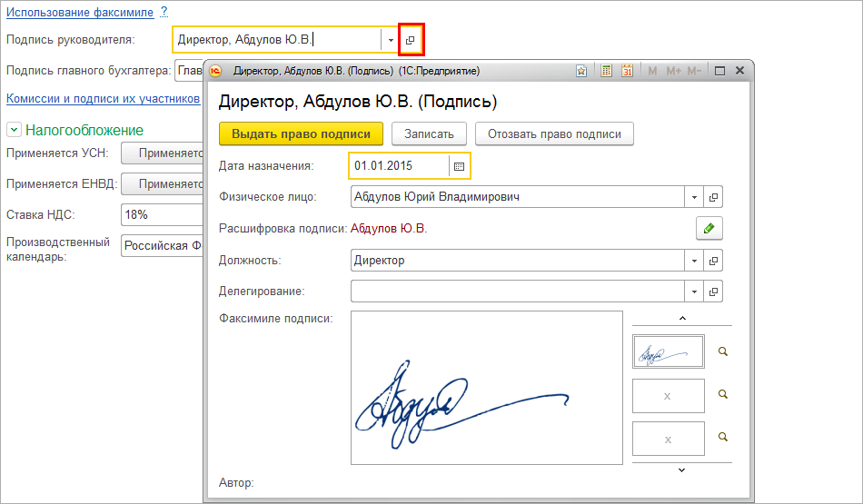Click the Подпись руководителя input field
Image resolution: width=863 pixels, height=504 pixels.
277,40
